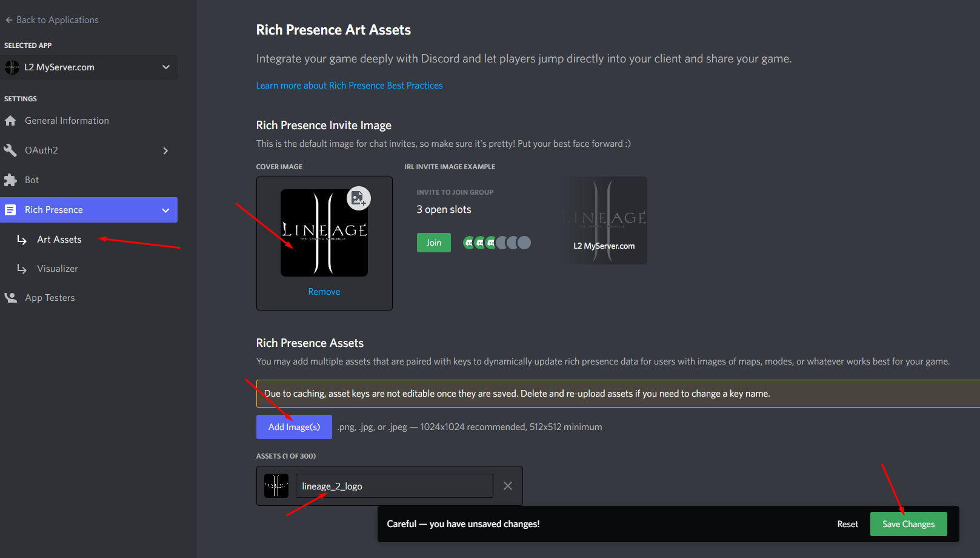Click the asset key caching warning notice
This screenshot has width=980, height=558.
click(x=618, y=394)
